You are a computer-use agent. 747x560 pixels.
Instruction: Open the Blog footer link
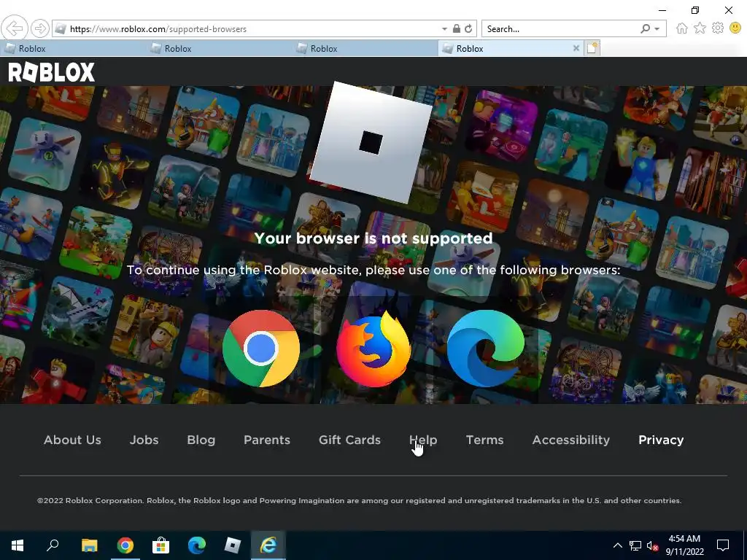(x=201, y=440)
